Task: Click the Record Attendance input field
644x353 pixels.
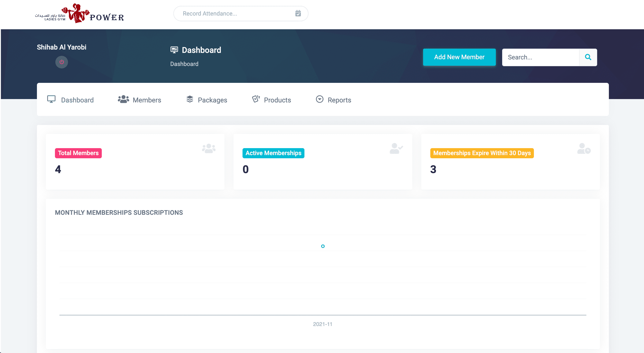Action: (240, 14)
